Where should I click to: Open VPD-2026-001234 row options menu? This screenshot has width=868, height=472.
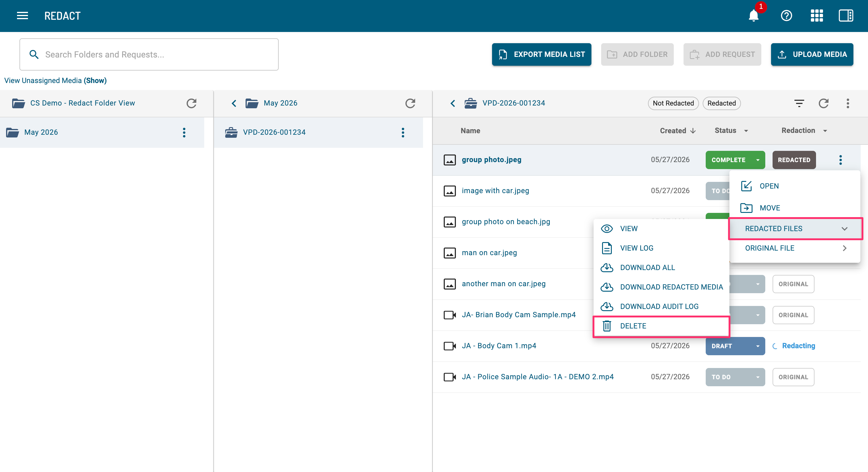[403, 133]
